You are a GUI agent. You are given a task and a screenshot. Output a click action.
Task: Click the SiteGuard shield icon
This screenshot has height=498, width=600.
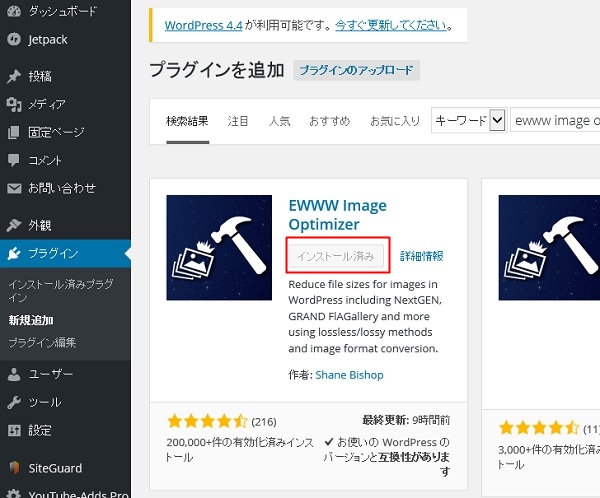tap(14, 467)
